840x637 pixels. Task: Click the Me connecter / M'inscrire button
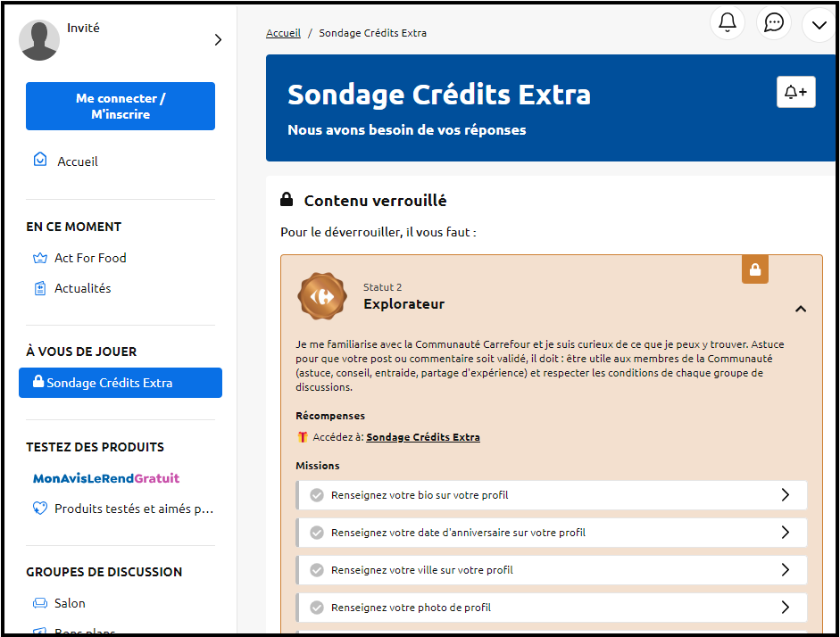[x=121, y=106]
